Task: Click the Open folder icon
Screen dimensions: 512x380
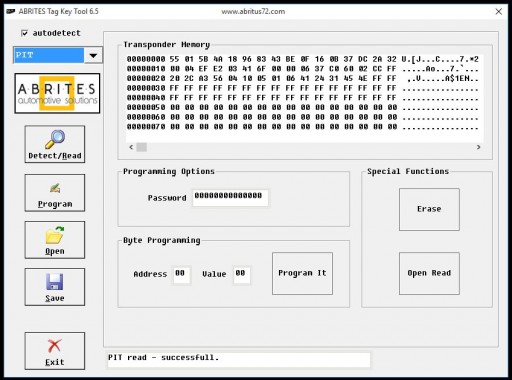Action: coord(55,235)
